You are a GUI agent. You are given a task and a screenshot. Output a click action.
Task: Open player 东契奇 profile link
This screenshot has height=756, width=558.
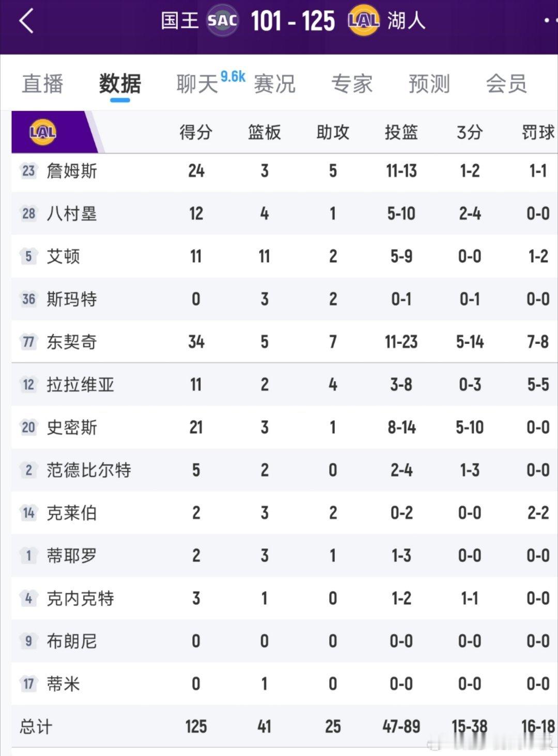72,342
